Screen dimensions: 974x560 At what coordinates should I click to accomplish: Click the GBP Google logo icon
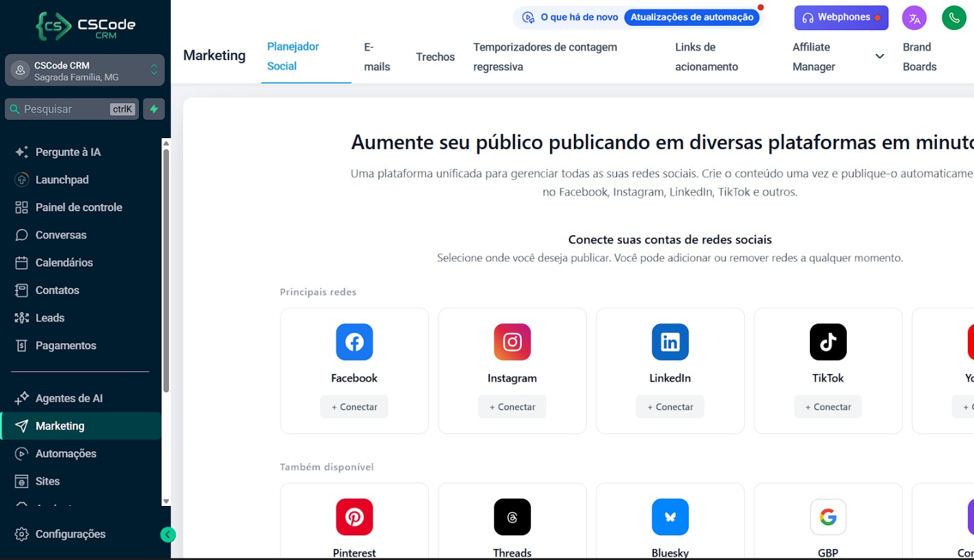828,517
